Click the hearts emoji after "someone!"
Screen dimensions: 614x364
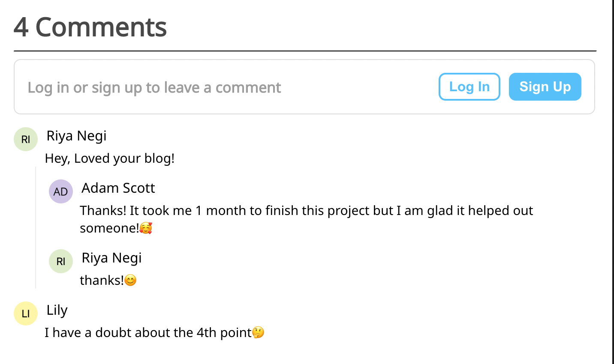pyautogui.click(x=146, y=228)
